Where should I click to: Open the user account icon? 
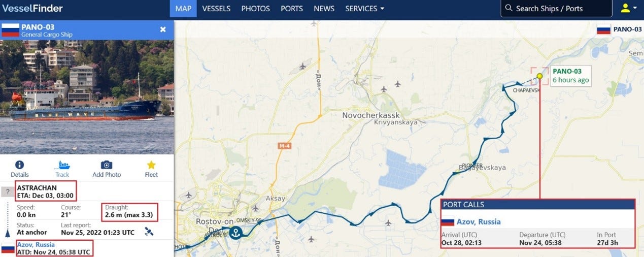pos(625,8)
